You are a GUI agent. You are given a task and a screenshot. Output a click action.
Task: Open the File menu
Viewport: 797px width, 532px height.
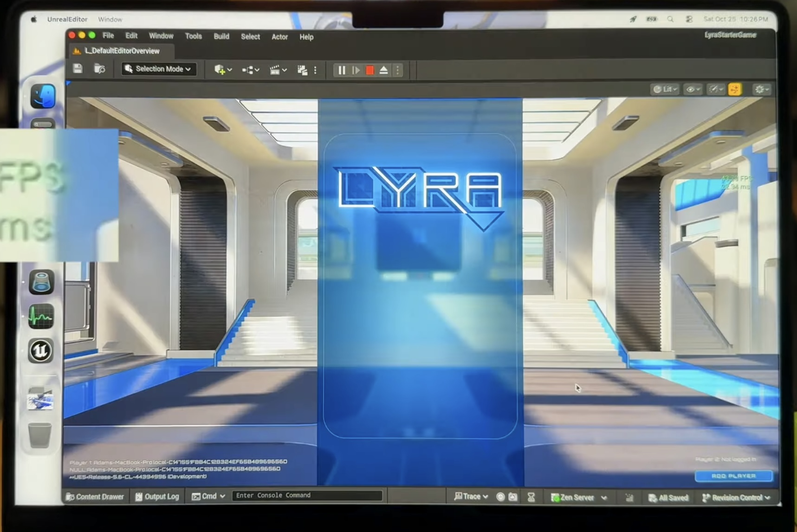tap(108, 35)
